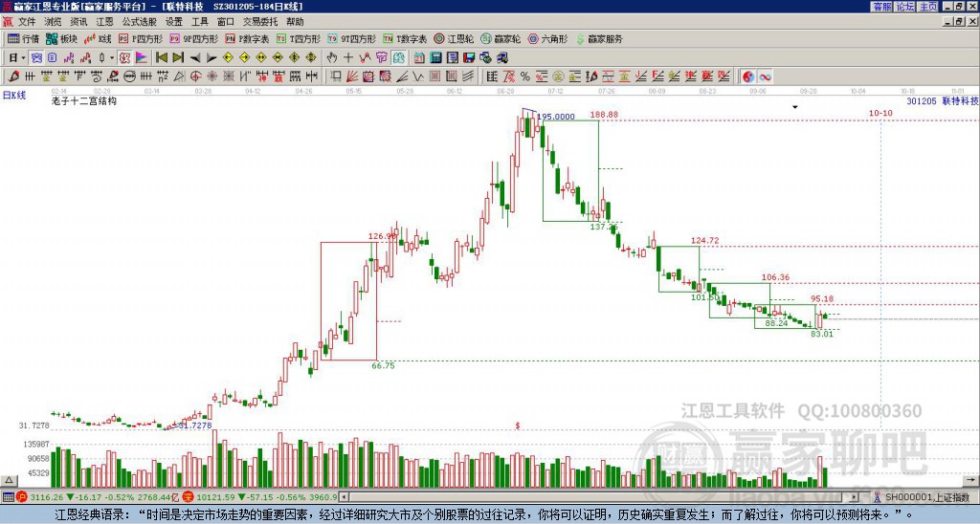Click the 3116.26 index value in status bar
This screenshot has width=980, height=524.
47,497
